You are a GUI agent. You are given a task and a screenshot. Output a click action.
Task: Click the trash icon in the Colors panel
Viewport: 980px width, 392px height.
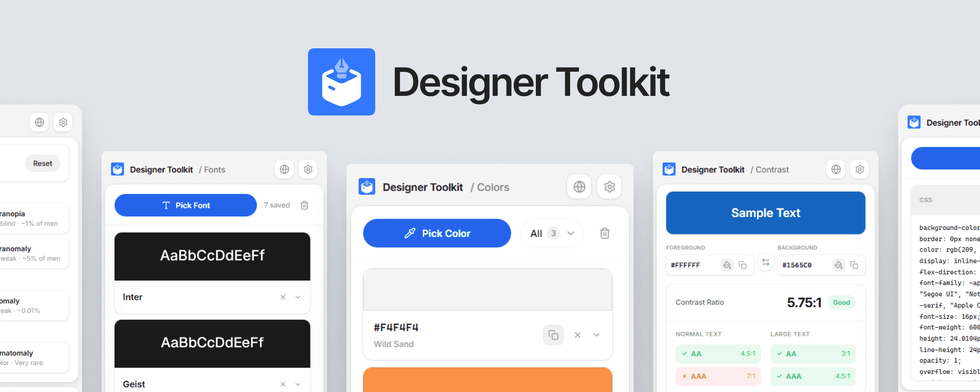[604, 233]
